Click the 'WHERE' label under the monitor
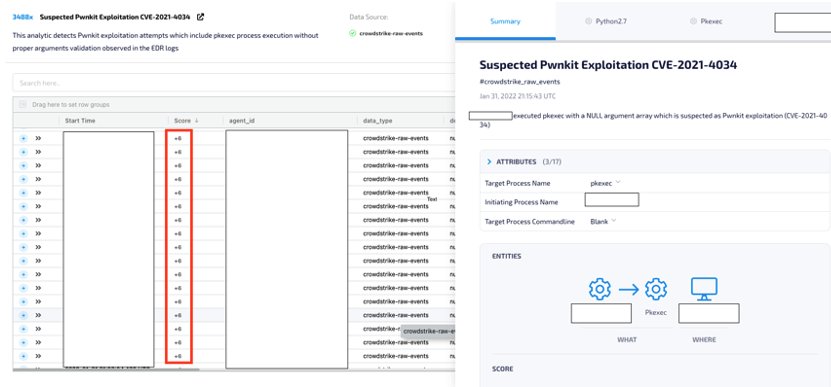Screen dimensions: 831x387 (704, 339)
